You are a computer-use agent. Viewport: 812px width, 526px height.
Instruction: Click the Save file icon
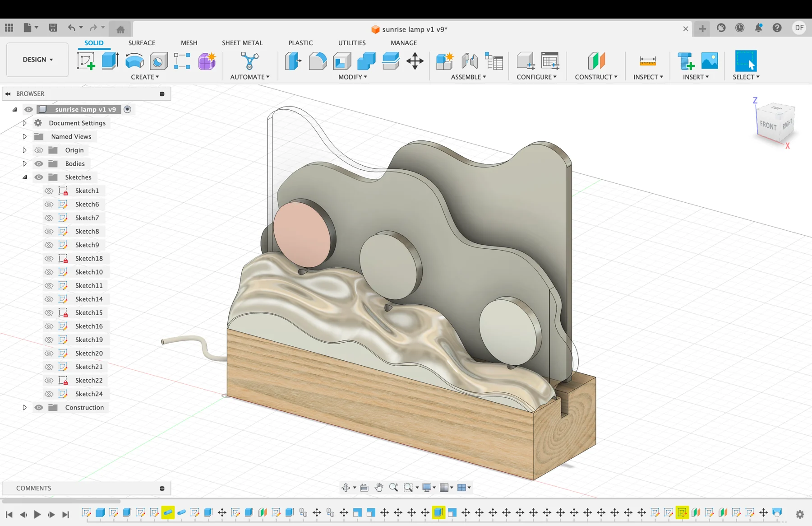tap(53, 28)
